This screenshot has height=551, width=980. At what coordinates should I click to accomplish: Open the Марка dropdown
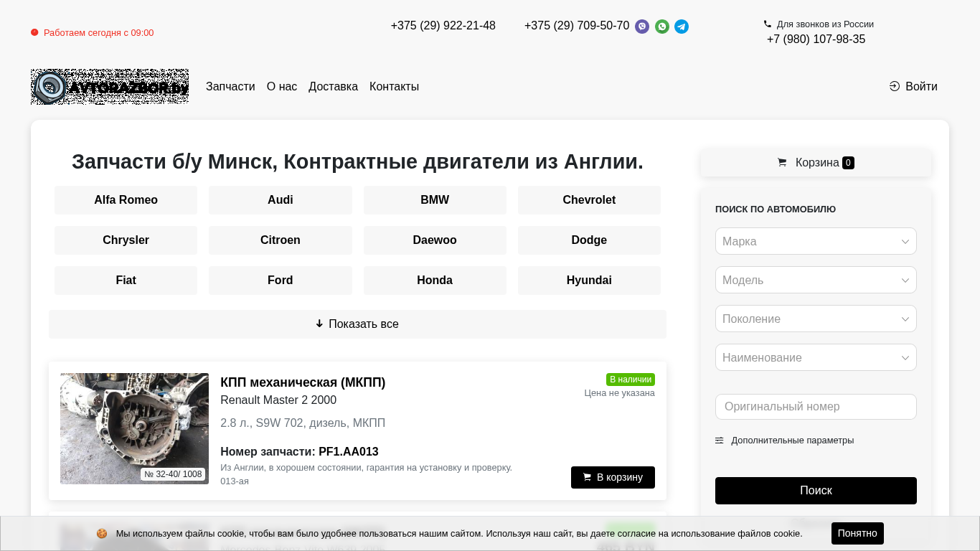816,241
